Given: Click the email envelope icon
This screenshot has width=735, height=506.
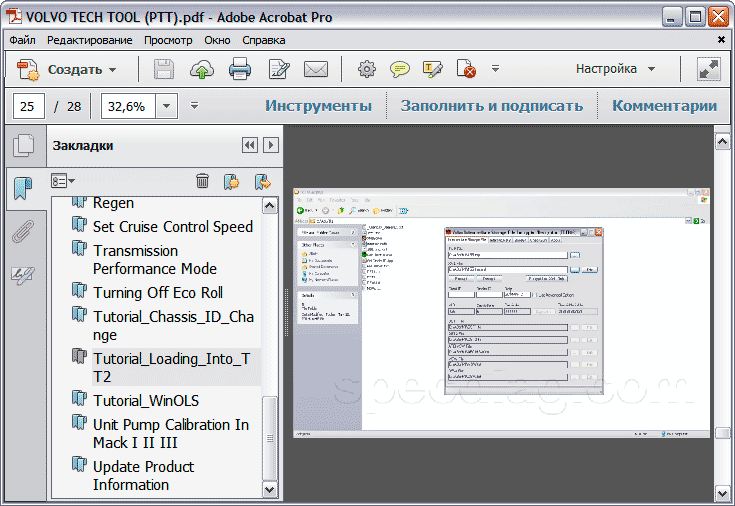Looking at the screenshot, I should 316,70.
